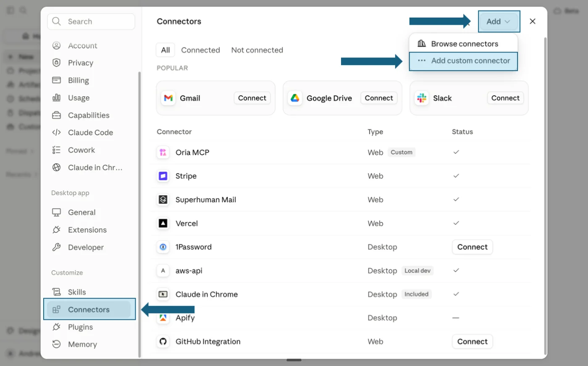Click the connectors list scrollbar
The image size is (588, 366).
click(x=545, y=196)
